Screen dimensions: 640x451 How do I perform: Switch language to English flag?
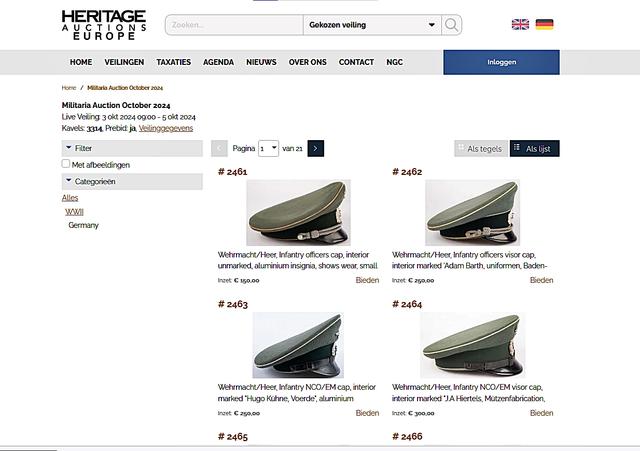520,25
